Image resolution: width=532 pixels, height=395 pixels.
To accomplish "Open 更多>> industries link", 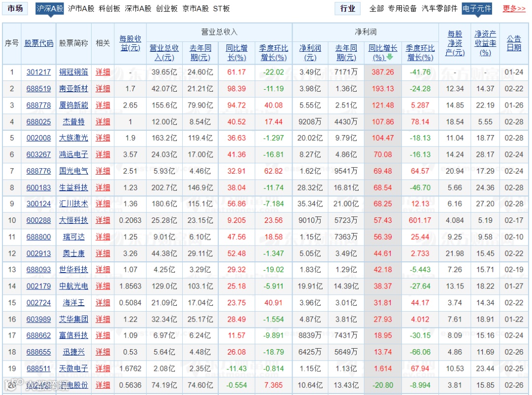I will [514, 8].
